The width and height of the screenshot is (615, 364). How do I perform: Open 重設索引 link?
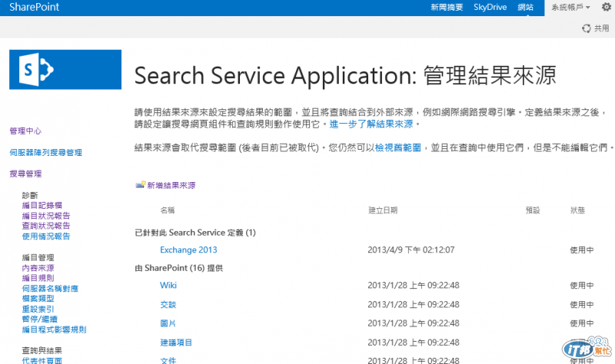pyautogui.click(x=38, y=309)
